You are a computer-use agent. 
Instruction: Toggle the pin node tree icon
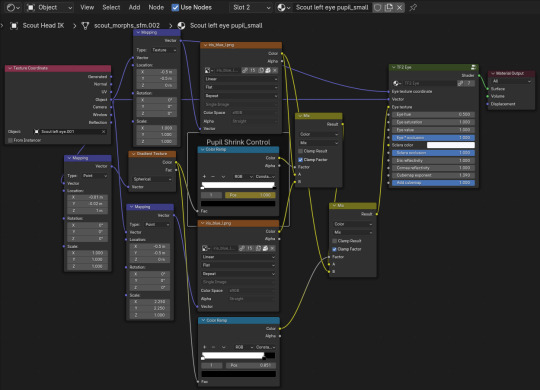click(413, 7)
